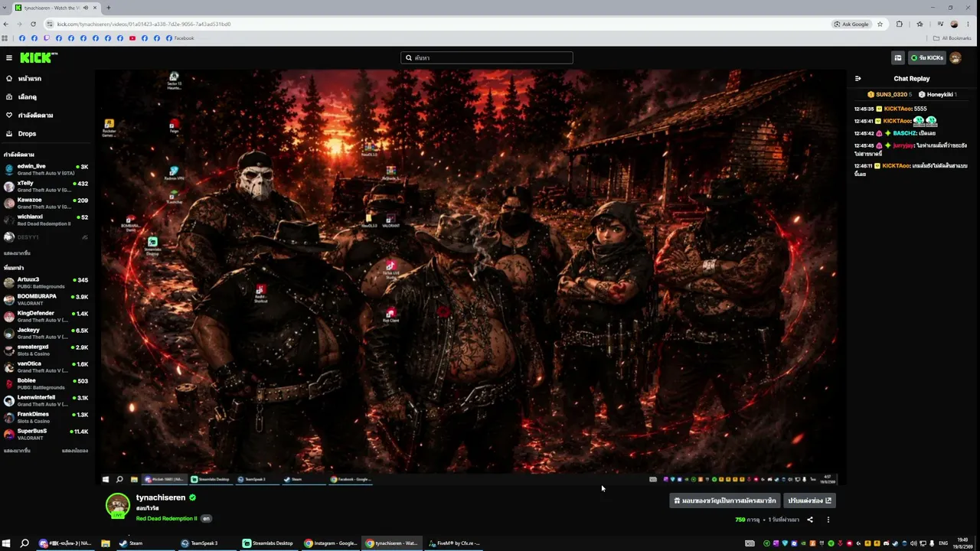Focus the Chrome address bar URL
The image size is (980, 551).
point(144,24)
